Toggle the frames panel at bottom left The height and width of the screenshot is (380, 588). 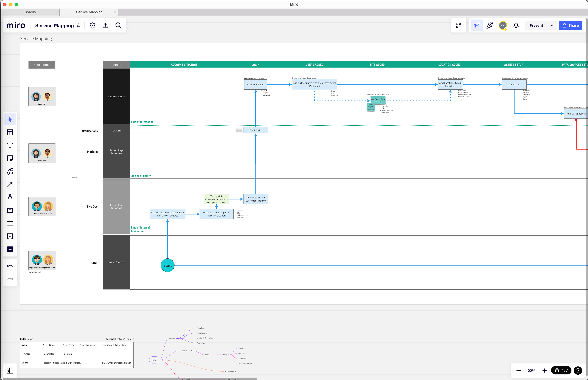(10, 370)
